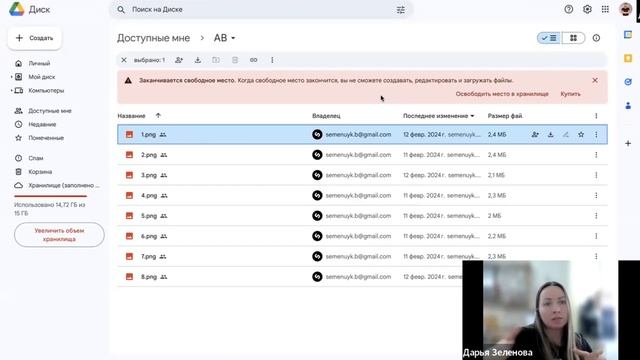Select the 2.png file row

click(362, 155)
